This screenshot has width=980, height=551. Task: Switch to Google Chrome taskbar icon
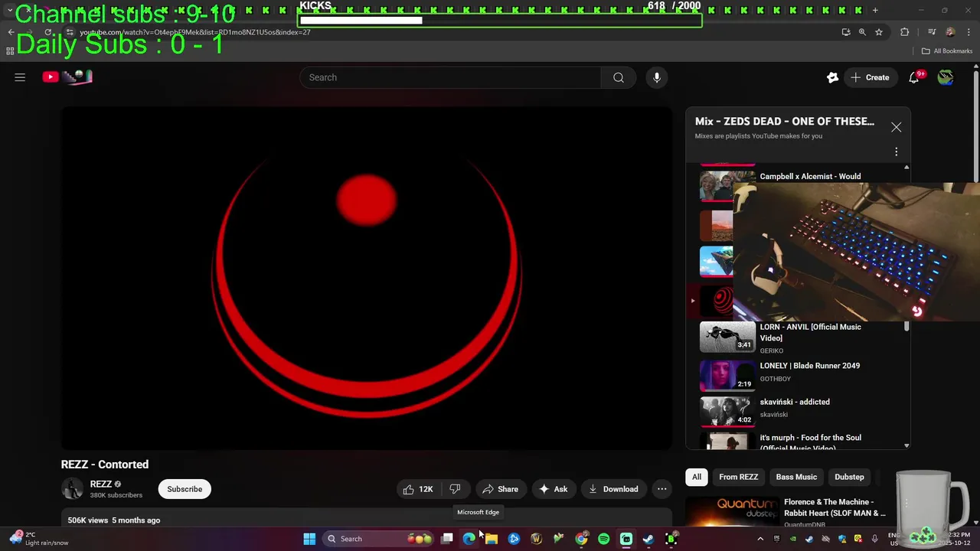(581, 539)
